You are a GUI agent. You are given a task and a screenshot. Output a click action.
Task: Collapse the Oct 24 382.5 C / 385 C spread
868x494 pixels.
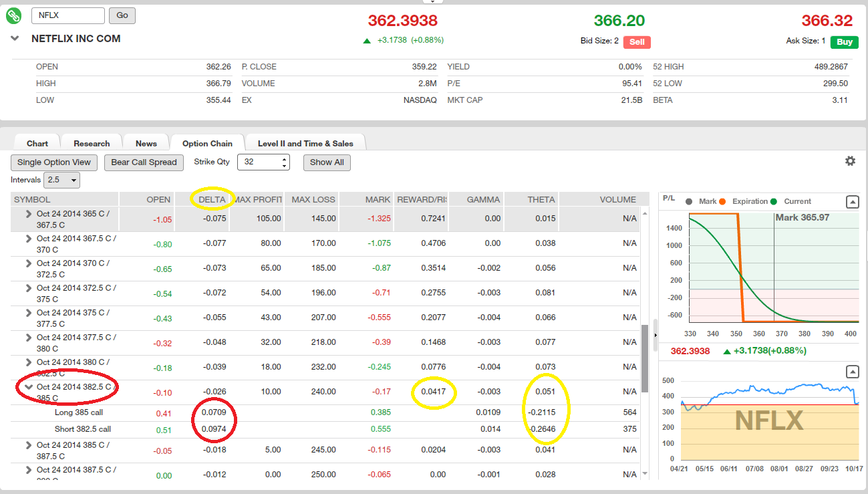click(x=29, y=386)
